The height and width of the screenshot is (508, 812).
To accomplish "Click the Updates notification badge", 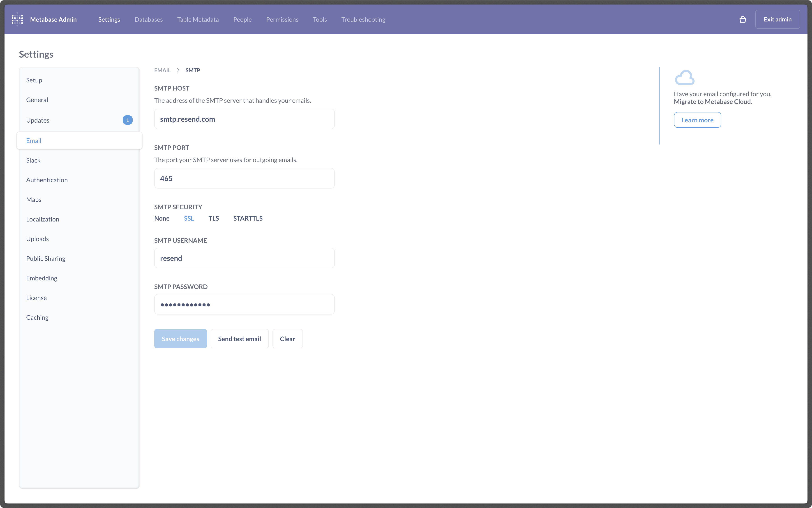I will coord(127,120).
